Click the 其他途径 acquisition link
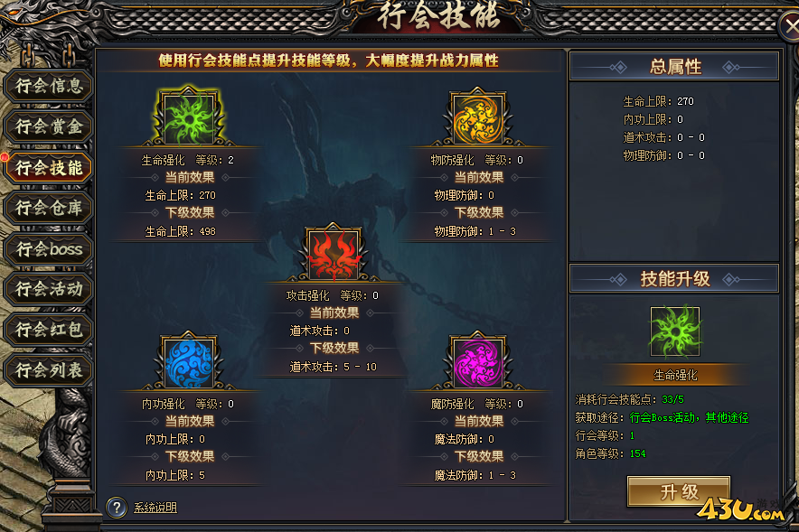 [x=728, y=418]
